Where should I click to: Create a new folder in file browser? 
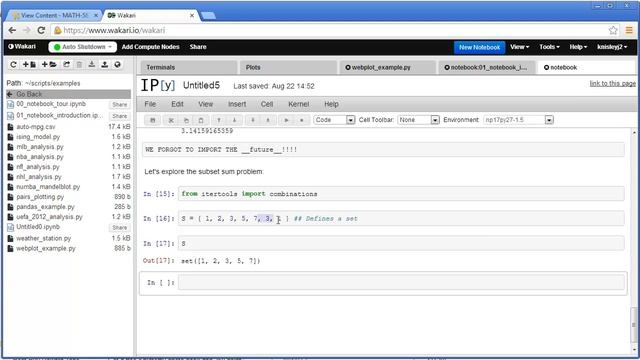tap(49, 64)
